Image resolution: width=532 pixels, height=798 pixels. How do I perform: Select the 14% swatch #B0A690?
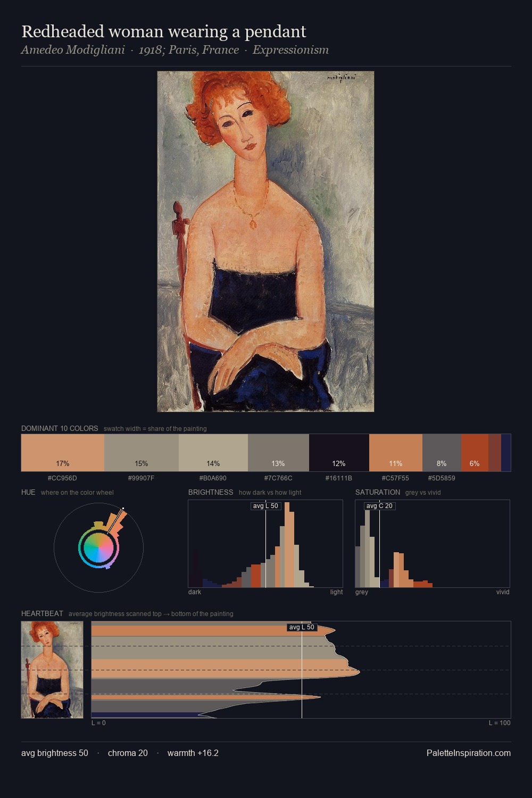pyautogui.click(x=213, y=453)
